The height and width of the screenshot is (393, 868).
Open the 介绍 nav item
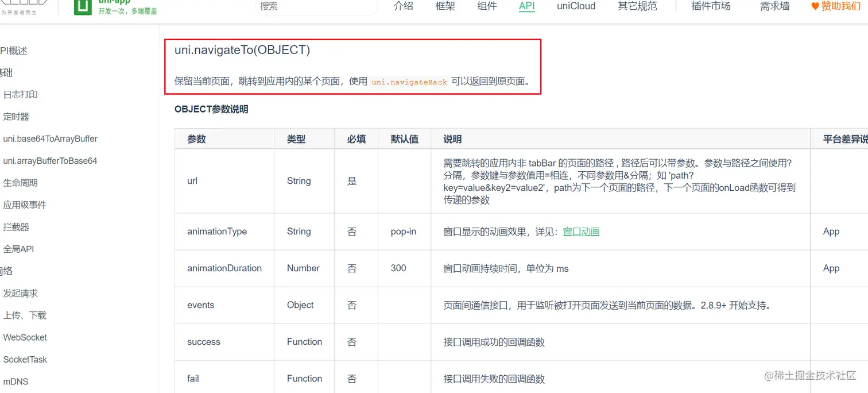pos(404,6)
